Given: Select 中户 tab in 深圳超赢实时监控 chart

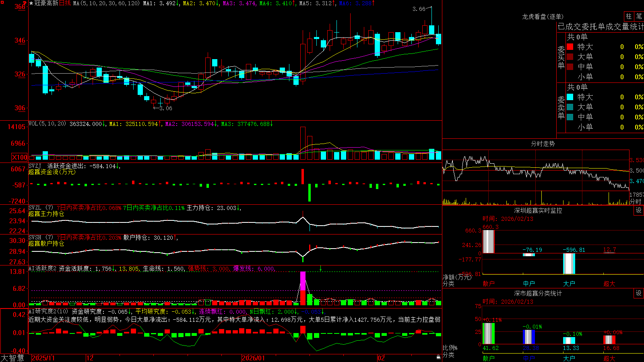Looking at the screenshot, I should [x=529, y=284].
